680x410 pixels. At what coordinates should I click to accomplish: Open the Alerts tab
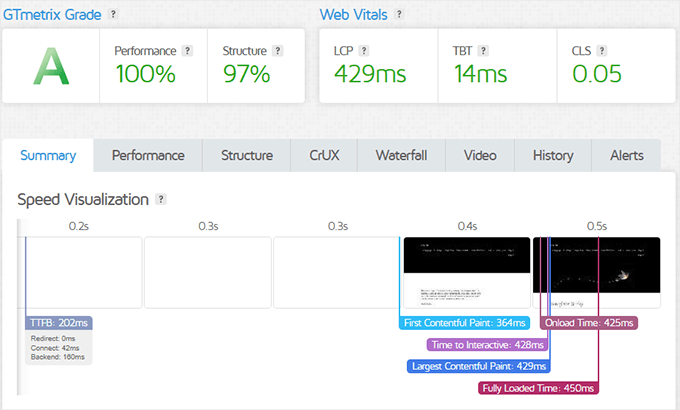point(627,156)
